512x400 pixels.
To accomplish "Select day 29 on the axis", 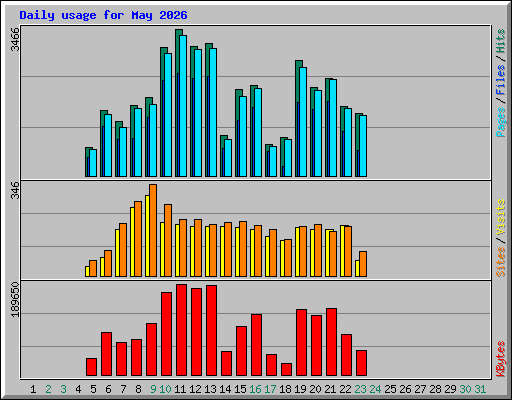I will click(x=450, y=389).
